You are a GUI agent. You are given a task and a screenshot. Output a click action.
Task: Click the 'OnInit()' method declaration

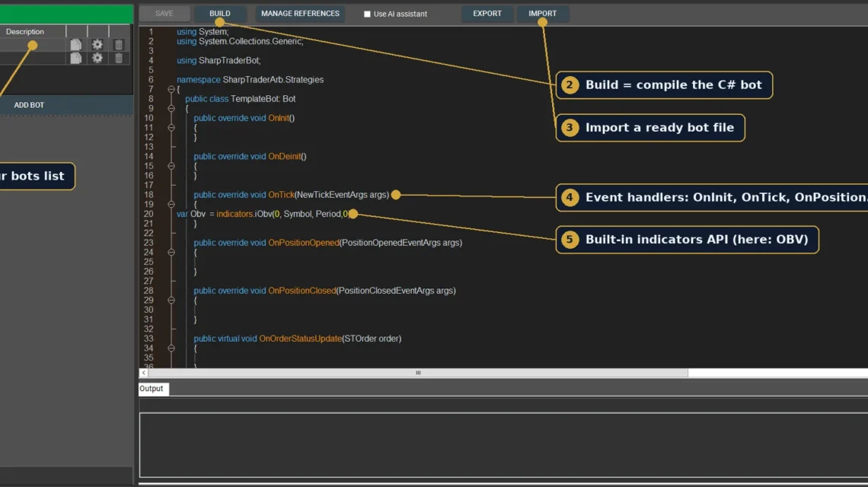click(244, 118)
